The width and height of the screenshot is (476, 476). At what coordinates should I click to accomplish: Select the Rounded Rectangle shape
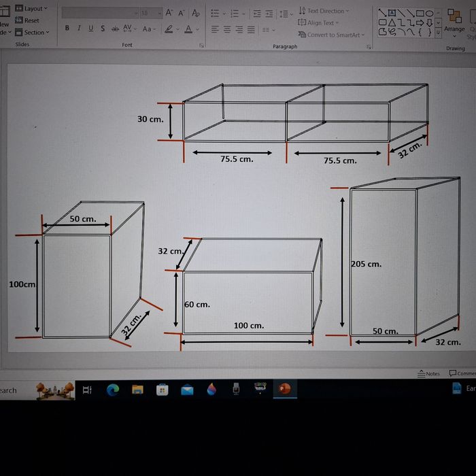382,22
